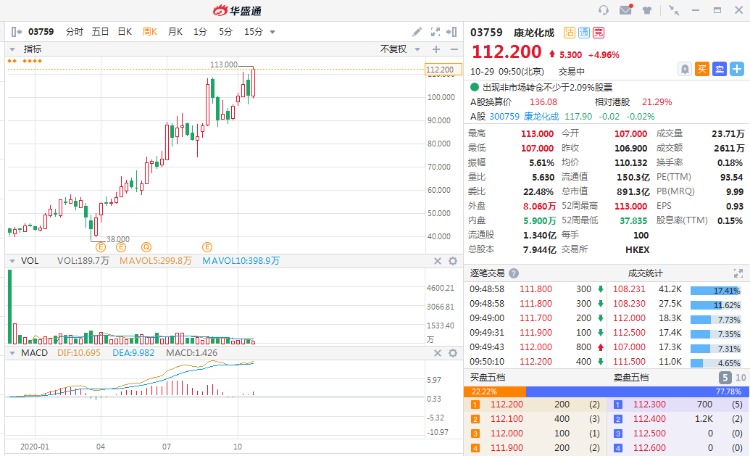The height and width of the screenshot is (456, 750).
Task: Click the 17.41% volume bar
Action: [716, 290]
